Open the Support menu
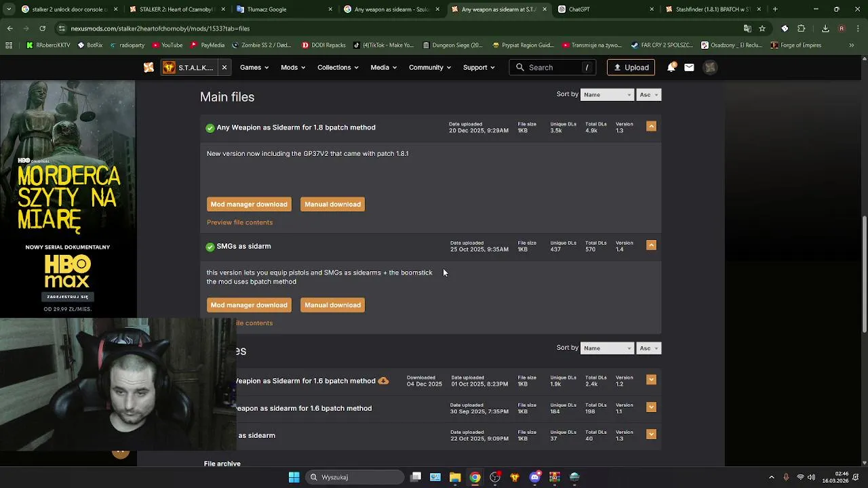The height and width of the screenshot is (488, 868). (x=479, y=67)
